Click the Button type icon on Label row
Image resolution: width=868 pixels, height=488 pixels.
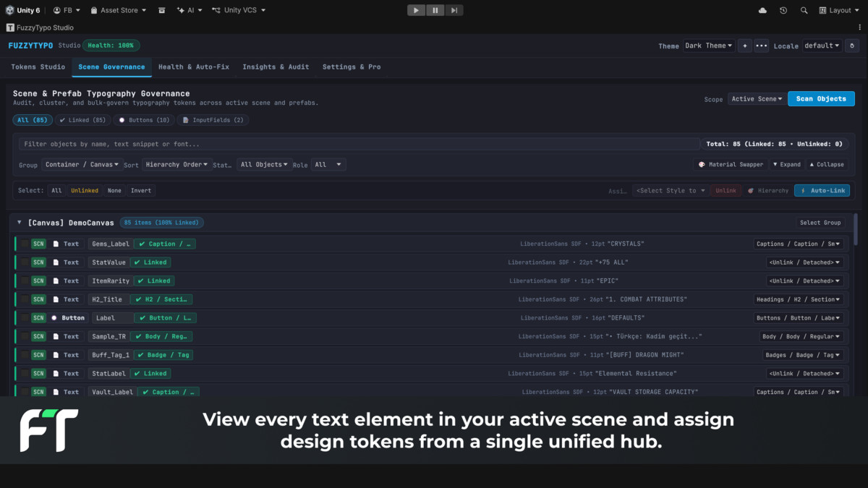[54, 318]
